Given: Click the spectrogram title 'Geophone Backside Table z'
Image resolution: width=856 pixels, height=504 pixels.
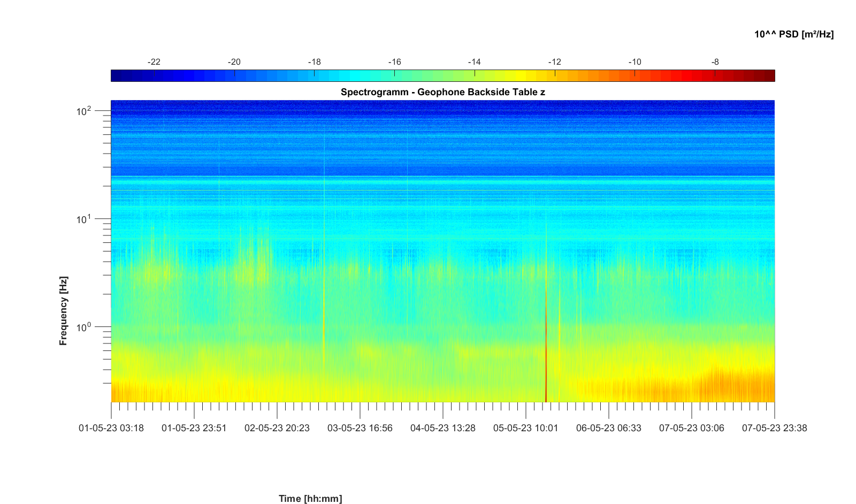Looking at the screenshot, I should [442, 92].
